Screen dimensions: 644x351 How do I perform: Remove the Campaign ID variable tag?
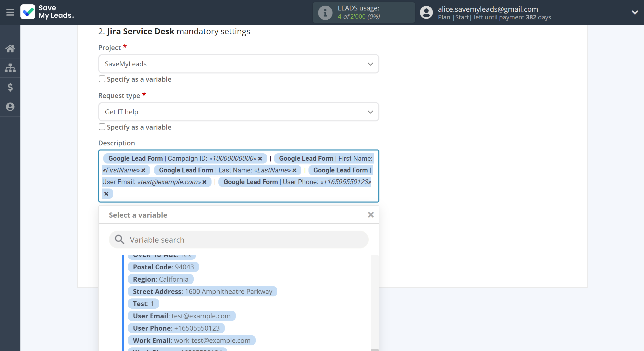tap(260, 159)
